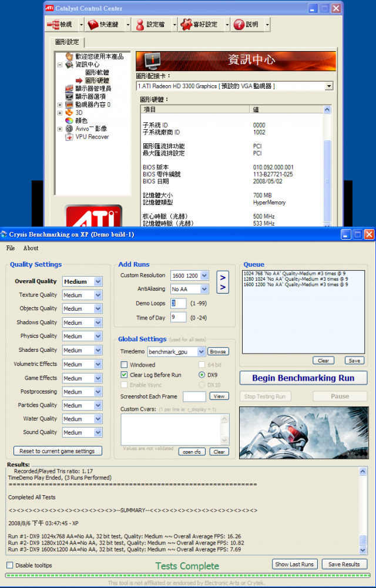Open the 快速鍵 hotkeys toolbar button
376x588 pixels.
[x=105, y=25]
